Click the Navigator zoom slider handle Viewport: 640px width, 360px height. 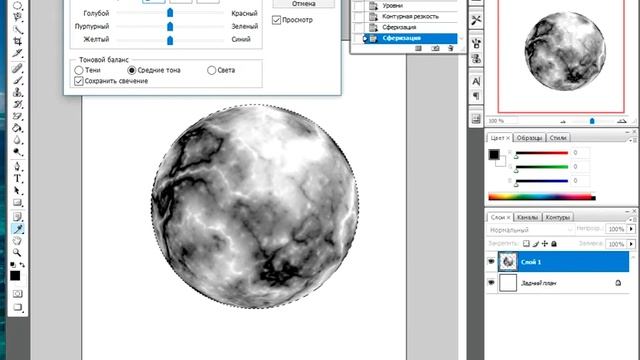592,121
